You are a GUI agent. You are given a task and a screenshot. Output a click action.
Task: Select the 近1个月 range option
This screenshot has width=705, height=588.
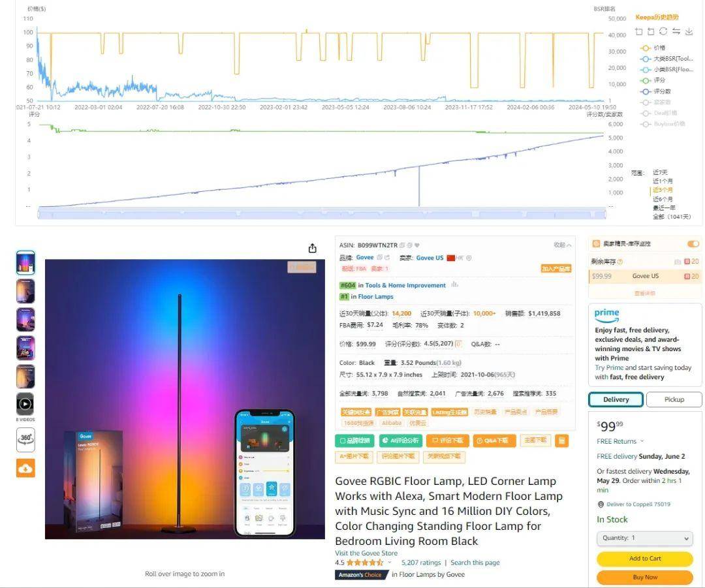tap(663, 181)
